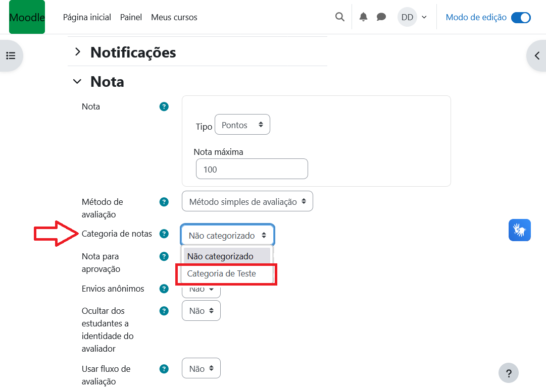546x392 pixels.
Task: Toggle the Modo de edição switch
Action: 521,18
